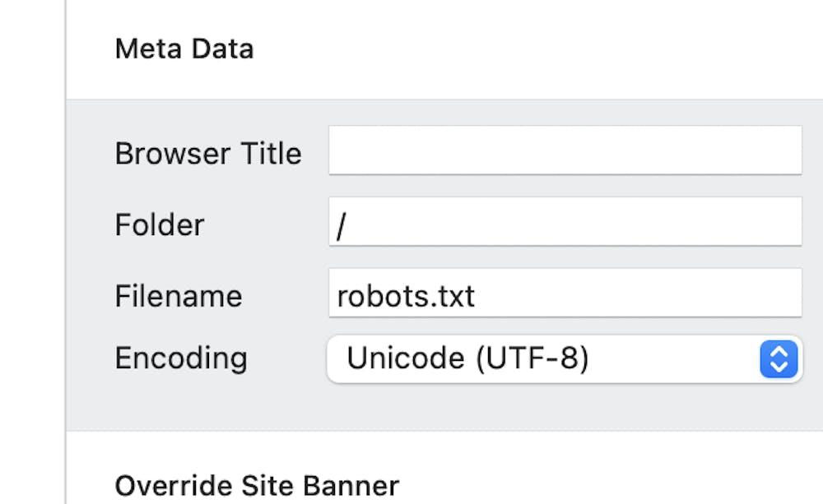Click the Override Site Banner section heading

click(257, 485)
